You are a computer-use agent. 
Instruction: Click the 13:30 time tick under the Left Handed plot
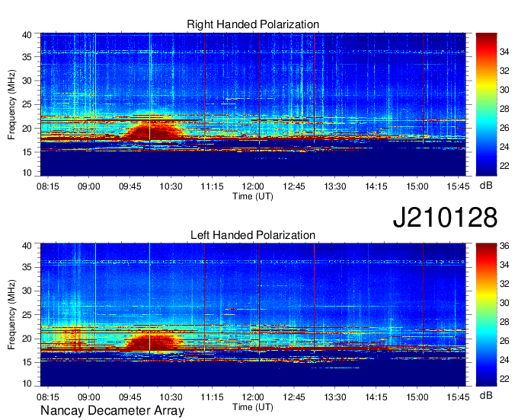coord(335,397)
